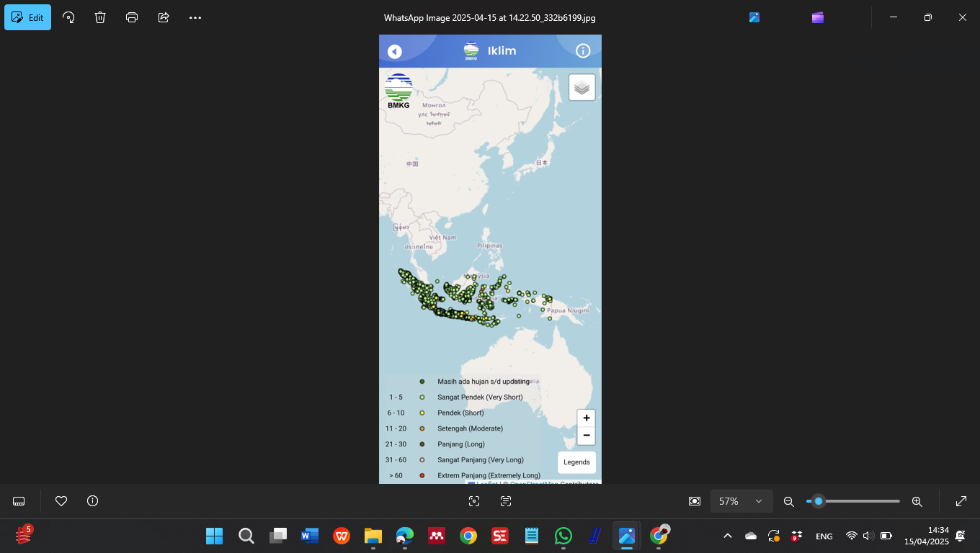Click the active Photos taskbar icon
This screenshot has height=553, width=980.
coord(627,536)
